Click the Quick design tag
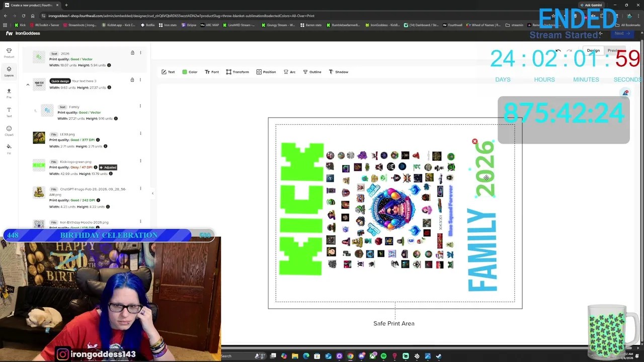 pyautogui.click(x=60, y=81)
